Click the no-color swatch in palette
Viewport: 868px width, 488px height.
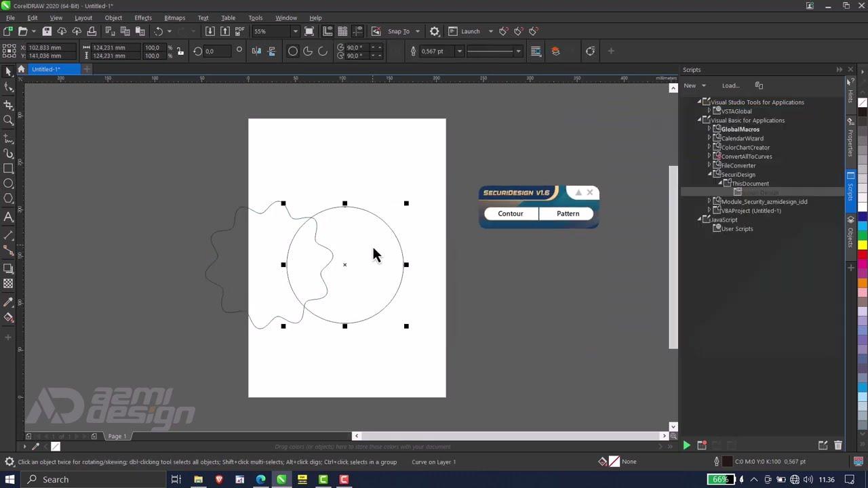pos(863,103)
